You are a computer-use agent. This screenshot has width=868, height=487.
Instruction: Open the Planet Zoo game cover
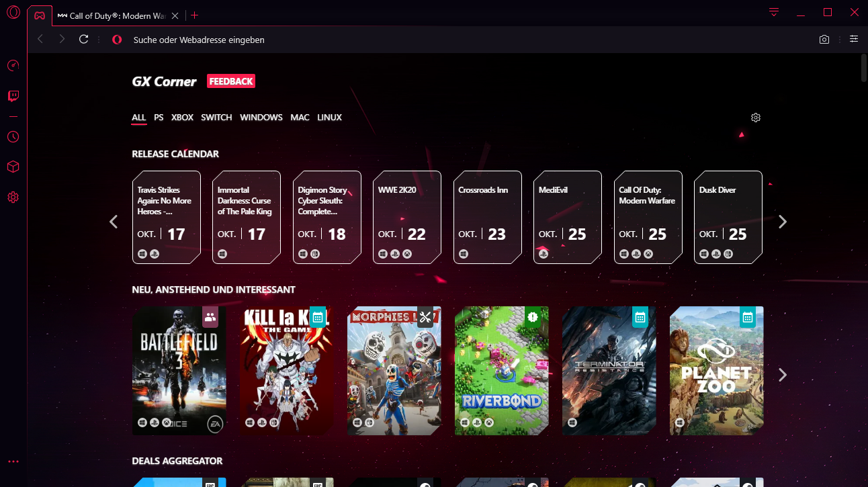717,371
